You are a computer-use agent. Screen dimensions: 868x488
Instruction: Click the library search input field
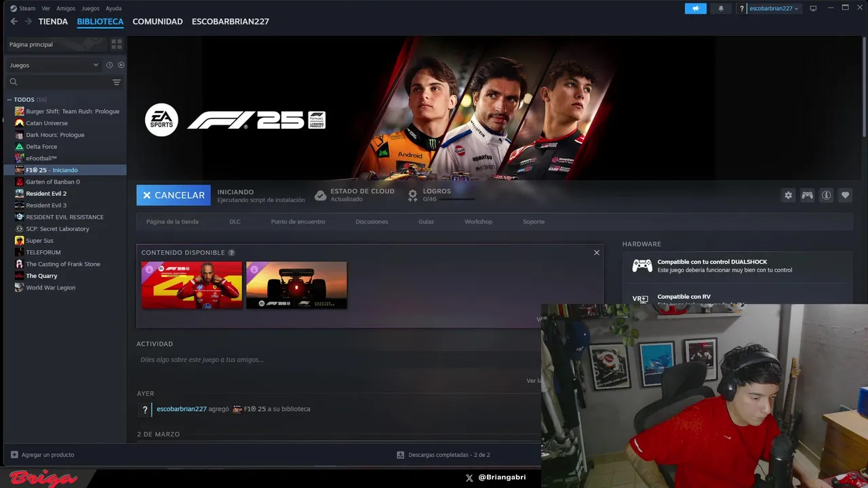pyautogui.click(x=64, y=82)
